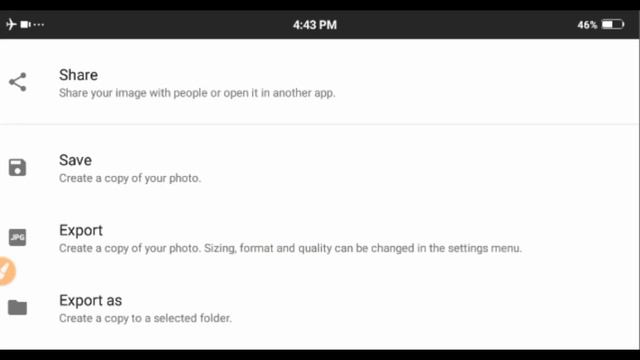Select the Share menu option

[320, 83]
